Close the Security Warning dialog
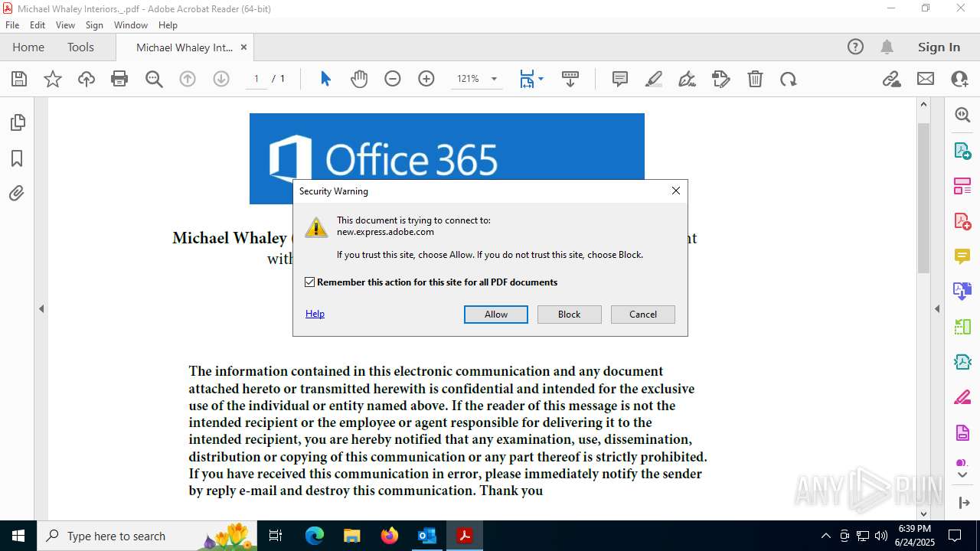980x551 pixels. tap(676, 191)
